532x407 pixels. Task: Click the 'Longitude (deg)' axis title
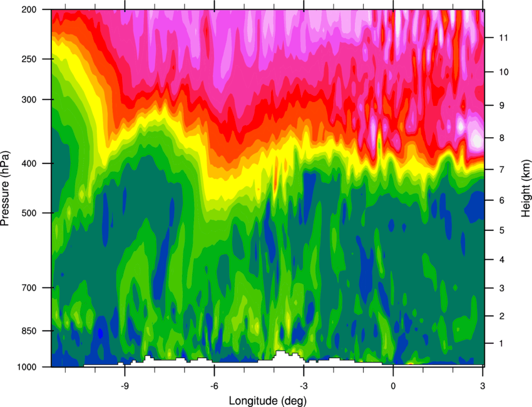268,401
